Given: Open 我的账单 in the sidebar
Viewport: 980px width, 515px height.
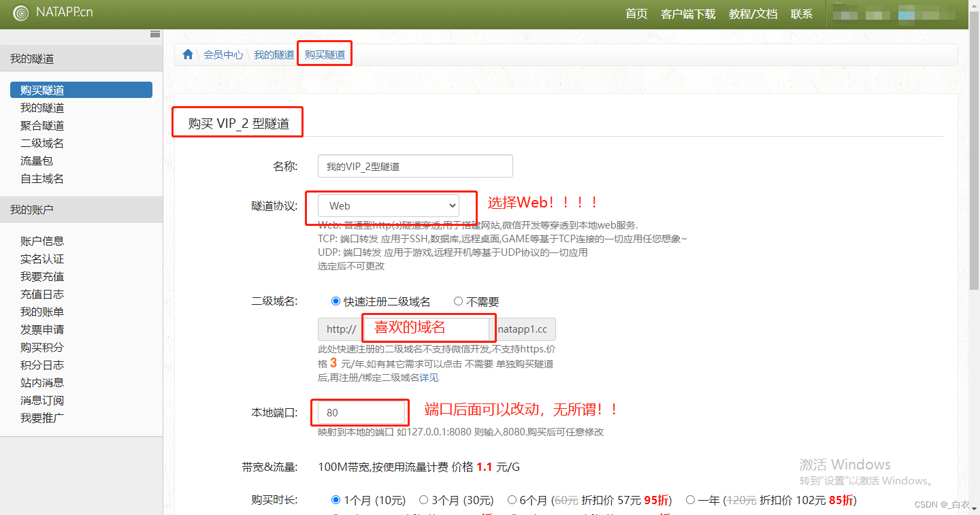Looking at the screenshot, I should click(42, 312).
